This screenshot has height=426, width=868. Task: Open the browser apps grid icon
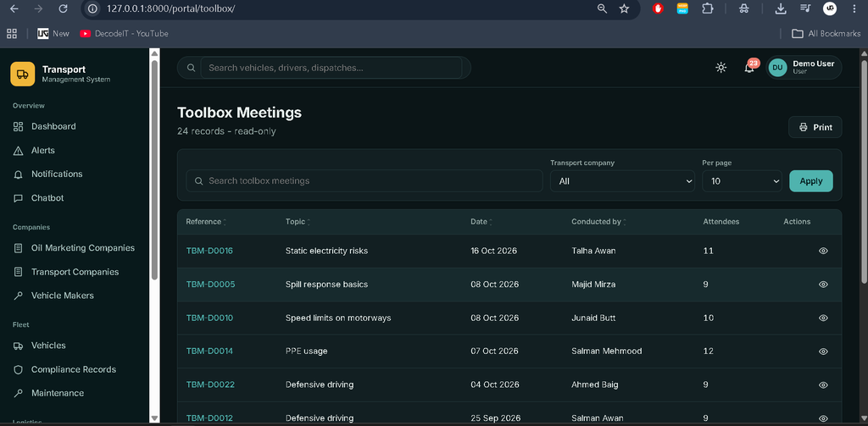coord(12,33)
